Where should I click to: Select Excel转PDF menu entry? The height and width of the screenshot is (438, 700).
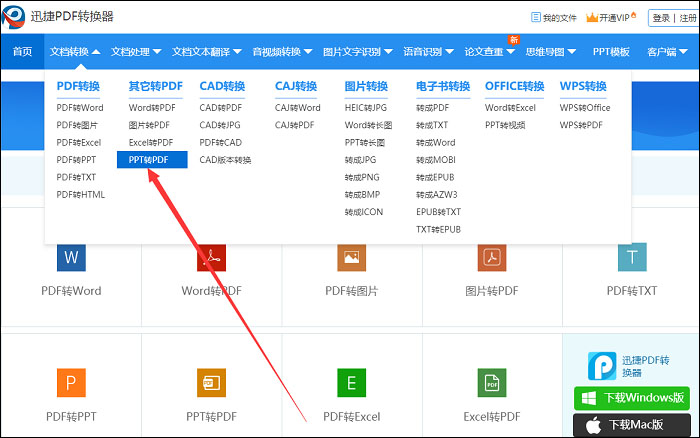tap(151, 142)
